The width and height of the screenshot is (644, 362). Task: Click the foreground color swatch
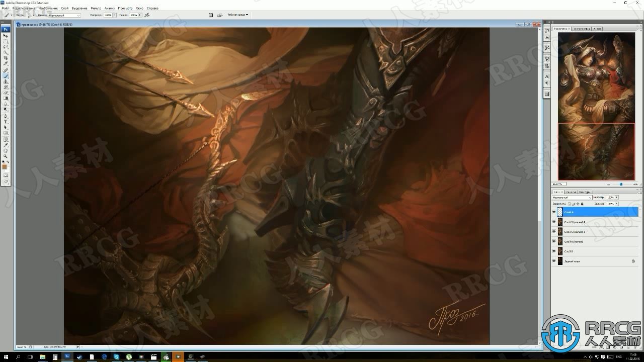(5, 166)
